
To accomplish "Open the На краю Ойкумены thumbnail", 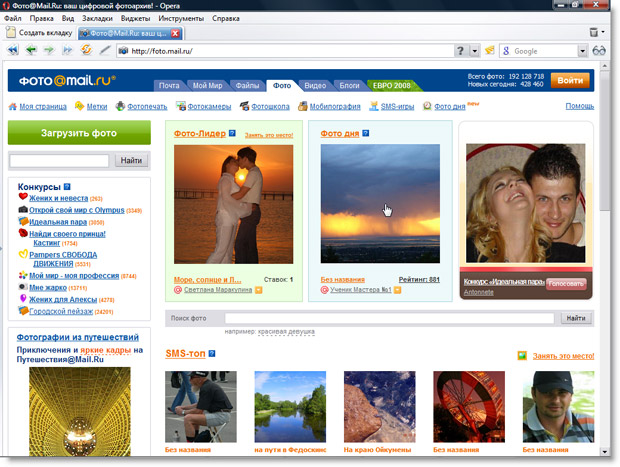I will tap(380, 406).
